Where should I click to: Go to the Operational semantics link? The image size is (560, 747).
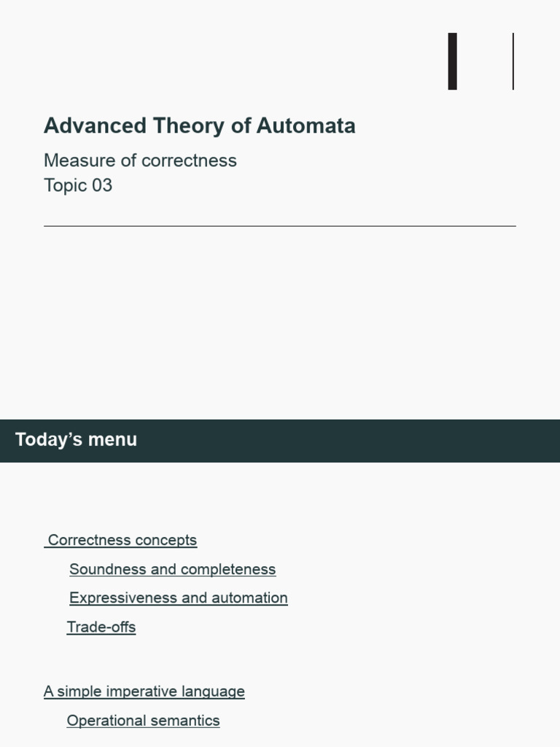pyautogui.click(x=143, y=721)
